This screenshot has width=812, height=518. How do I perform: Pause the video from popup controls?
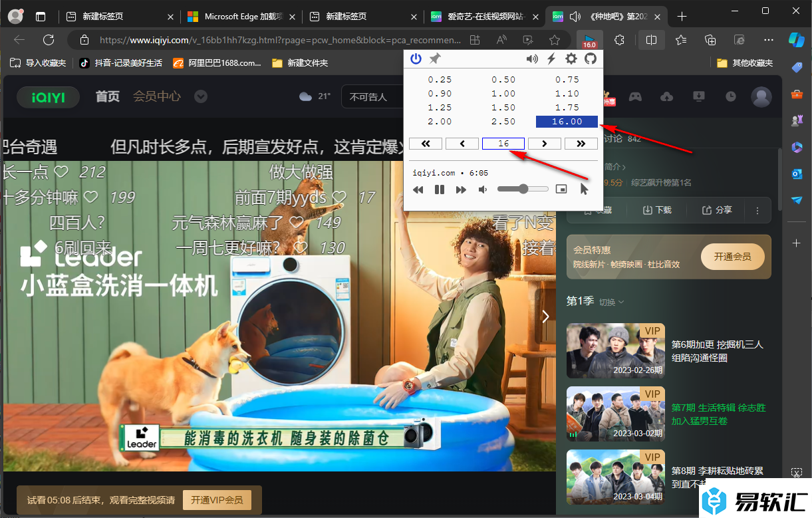click(440, 190)
